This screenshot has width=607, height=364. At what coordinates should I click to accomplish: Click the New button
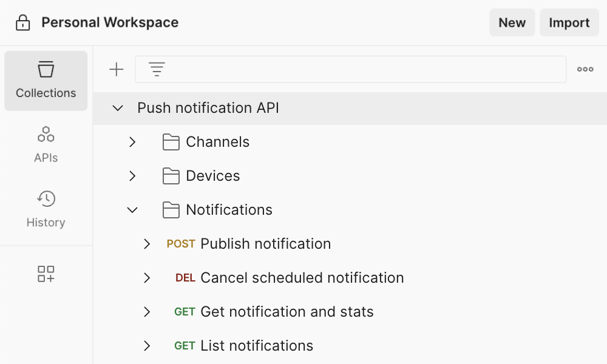pyautogui.click(x=512, y=23)
